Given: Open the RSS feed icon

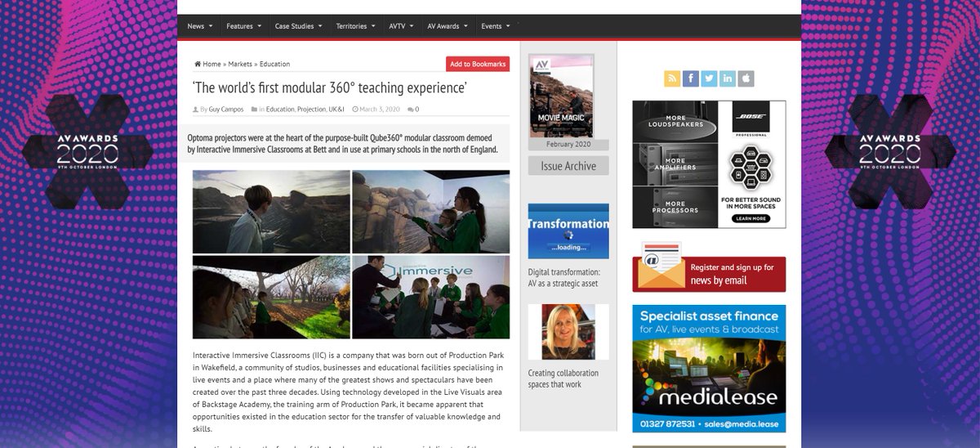Looking at the screenshot, I should click(673, 78).
